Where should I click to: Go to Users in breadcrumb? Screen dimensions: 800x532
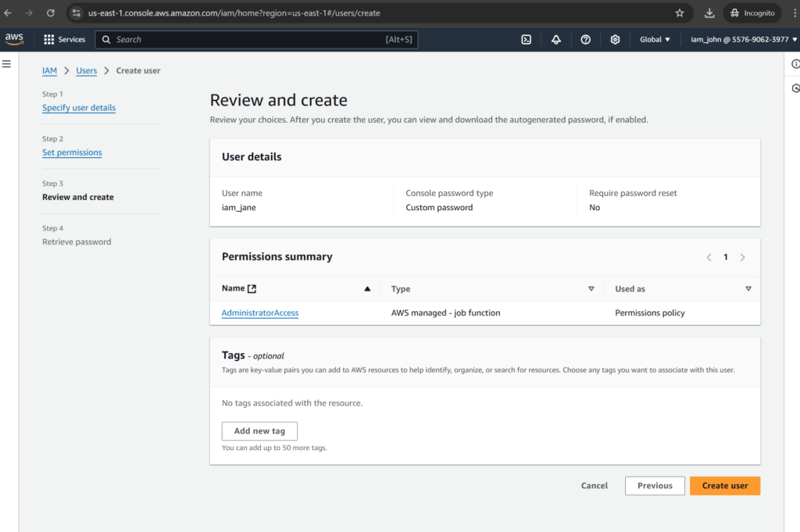tap(87, 70)
